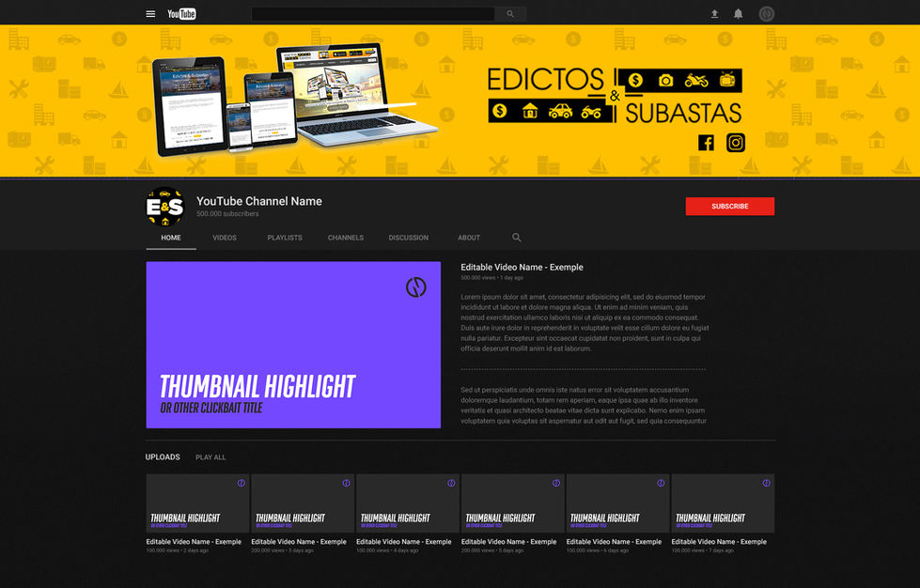Open featured Thumbnail Highlight purple video
920x588 pixels.
(293, 345)
